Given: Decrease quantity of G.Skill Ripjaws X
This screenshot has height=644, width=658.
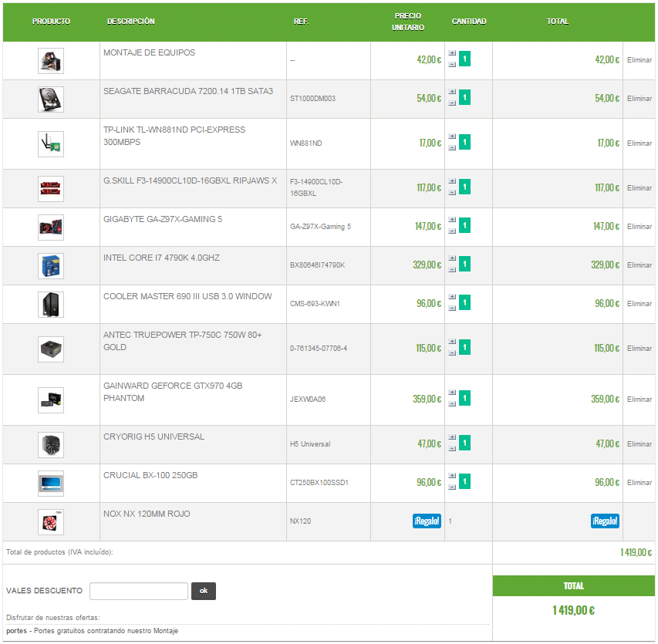Looking at the screenshot, I should click(x=452, y=193).
